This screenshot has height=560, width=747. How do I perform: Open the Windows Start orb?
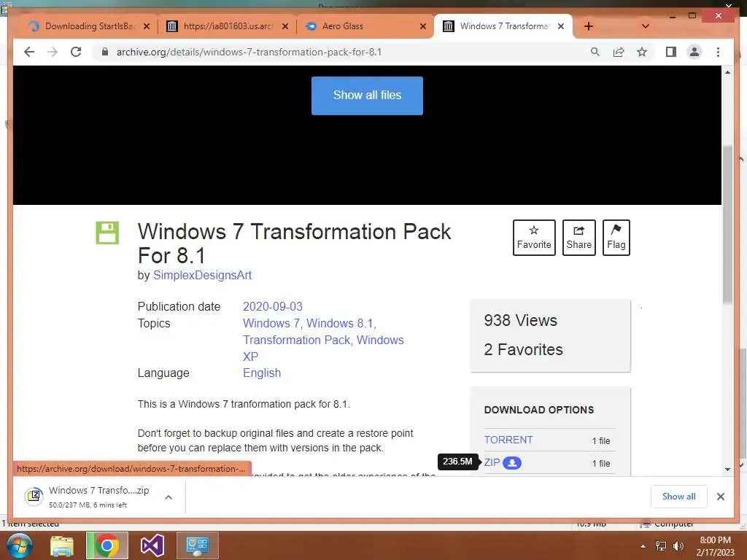point(20,545)
